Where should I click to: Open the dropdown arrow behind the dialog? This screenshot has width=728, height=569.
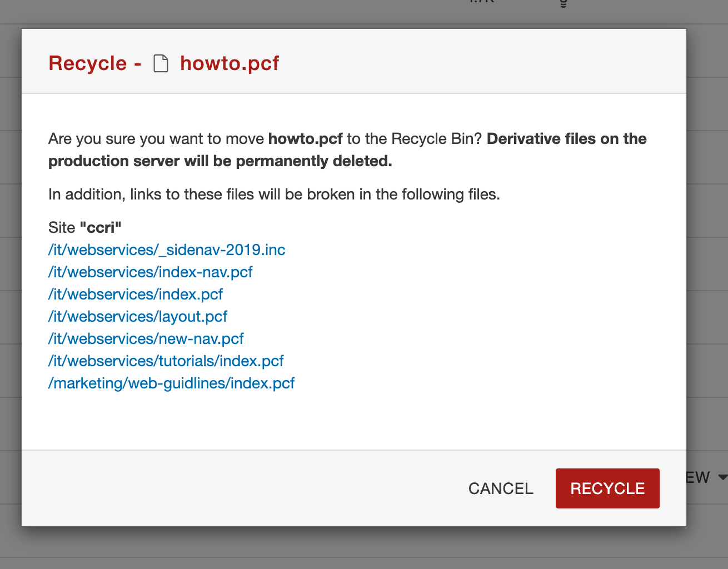(x=722, y=477)
